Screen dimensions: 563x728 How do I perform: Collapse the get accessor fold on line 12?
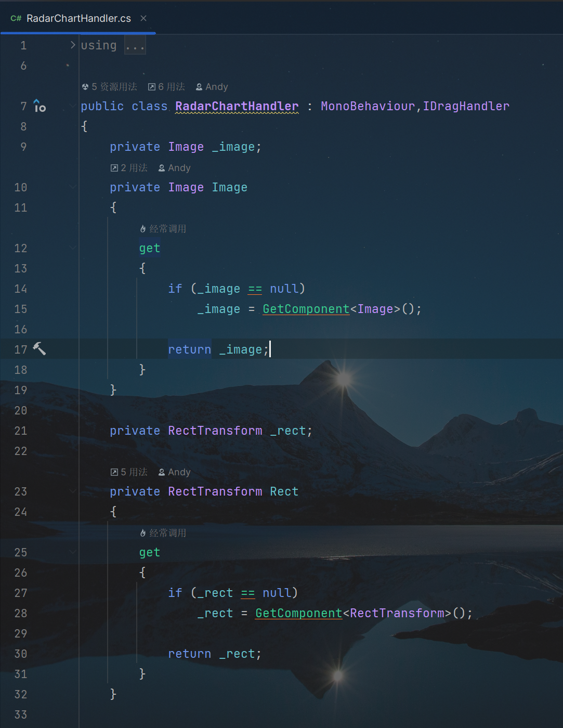tap(73, 248)
